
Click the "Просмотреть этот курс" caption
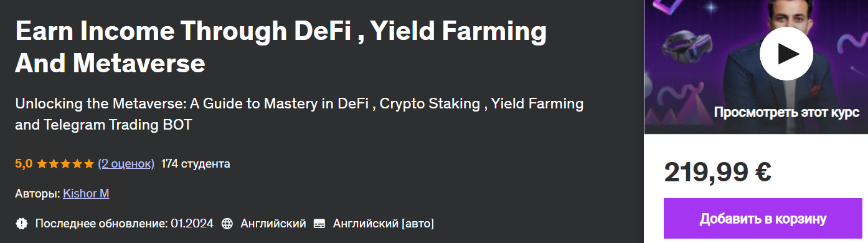[x=786, y=113]
